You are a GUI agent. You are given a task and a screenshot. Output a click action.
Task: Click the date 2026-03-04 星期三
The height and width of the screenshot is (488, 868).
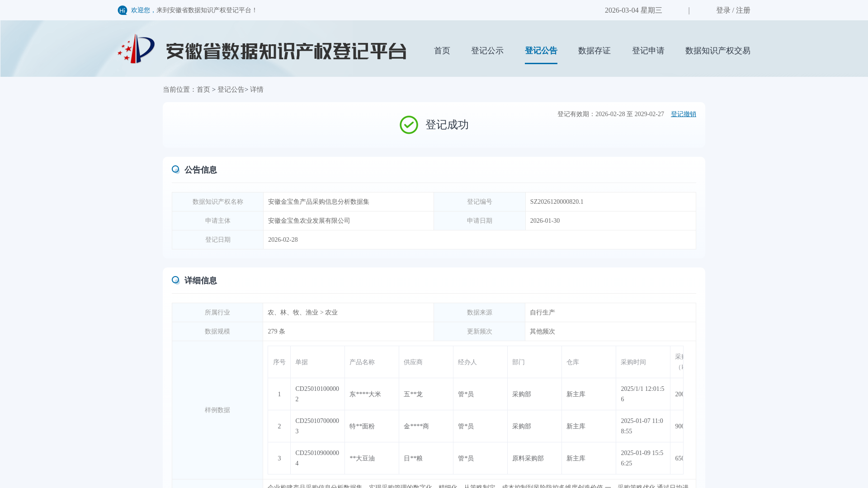633,10
